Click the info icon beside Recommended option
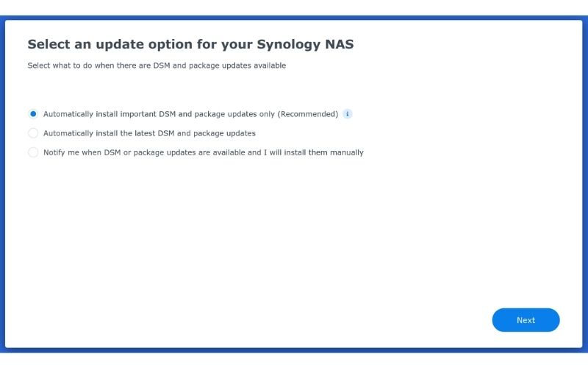This screenshot has width=588, height=368. tap(347, 114)
